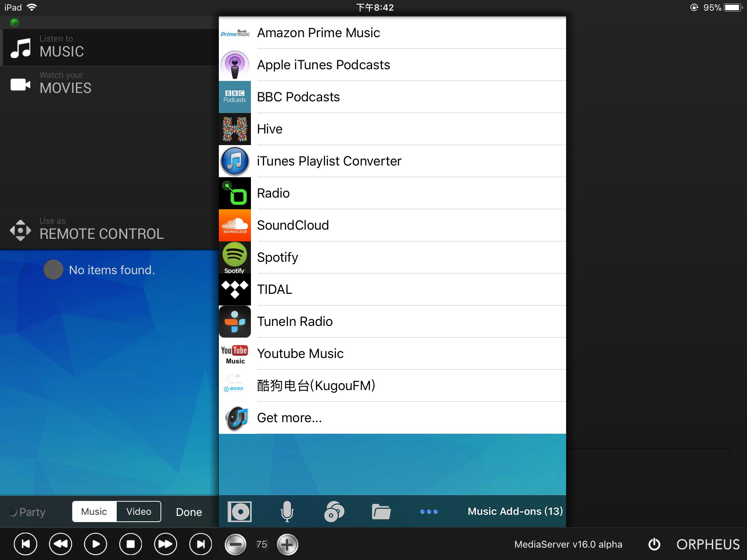This screenshot has width=747, height=560.
Task: Tap the video camera Movies icon
Action: point(20,85)
